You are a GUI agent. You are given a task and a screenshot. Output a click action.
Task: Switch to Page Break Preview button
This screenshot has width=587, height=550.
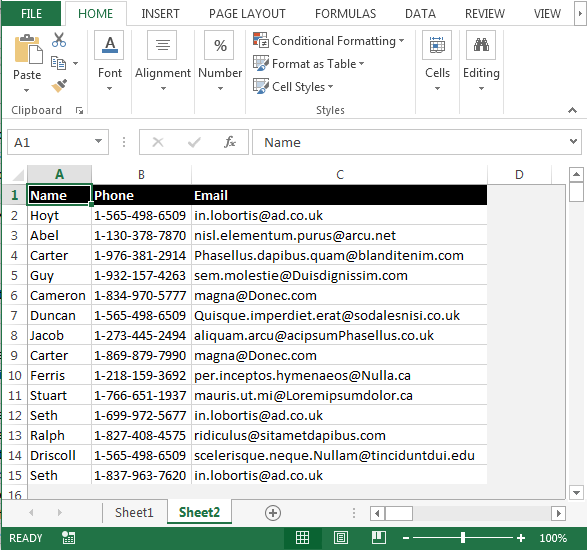click(x=378, y=538)
